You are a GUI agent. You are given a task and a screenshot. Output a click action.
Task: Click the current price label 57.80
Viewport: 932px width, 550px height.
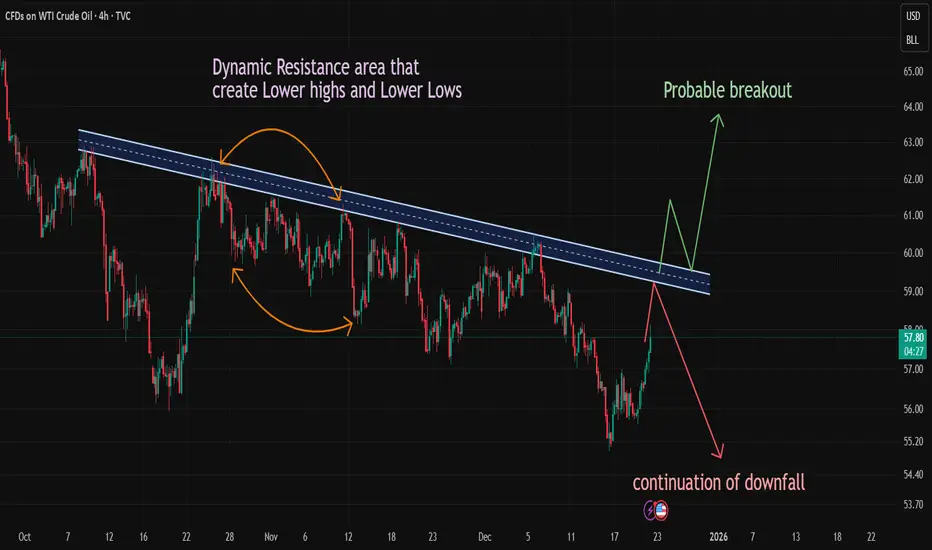(x=914, y=338)
